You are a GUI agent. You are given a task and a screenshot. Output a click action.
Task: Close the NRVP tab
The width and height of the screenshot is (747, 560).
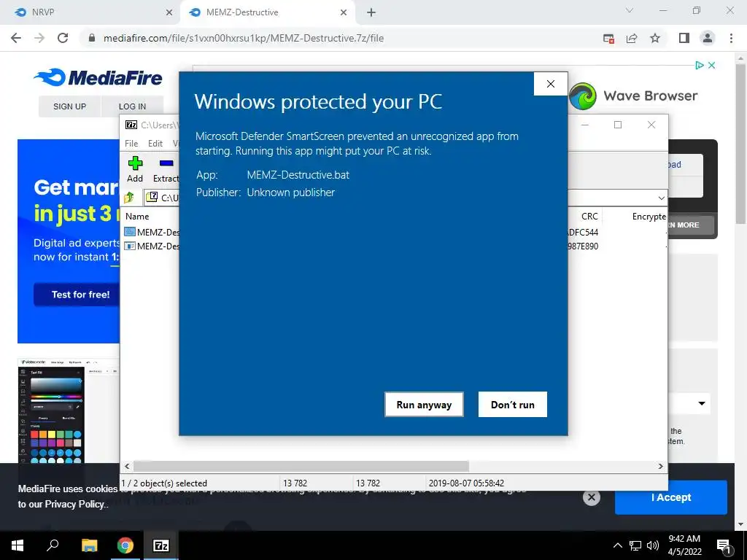pyautogui.click(x=169, y=13)
